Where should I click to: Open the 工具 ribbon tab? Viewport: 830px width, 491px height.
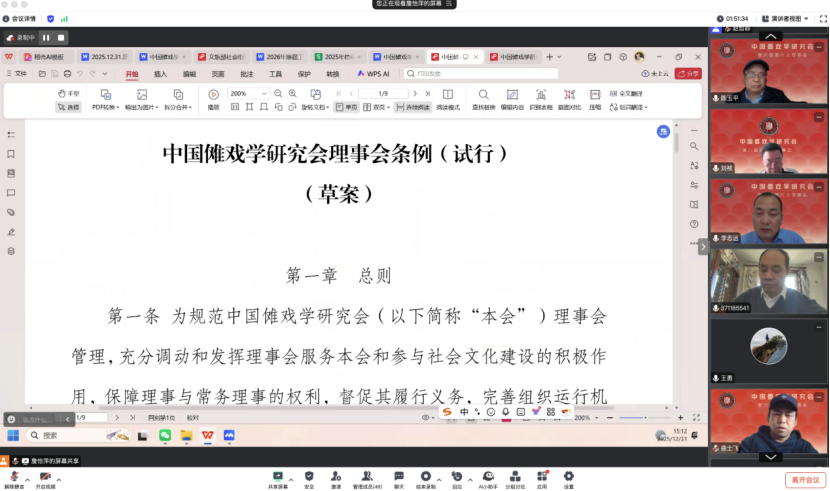point(275,74)
